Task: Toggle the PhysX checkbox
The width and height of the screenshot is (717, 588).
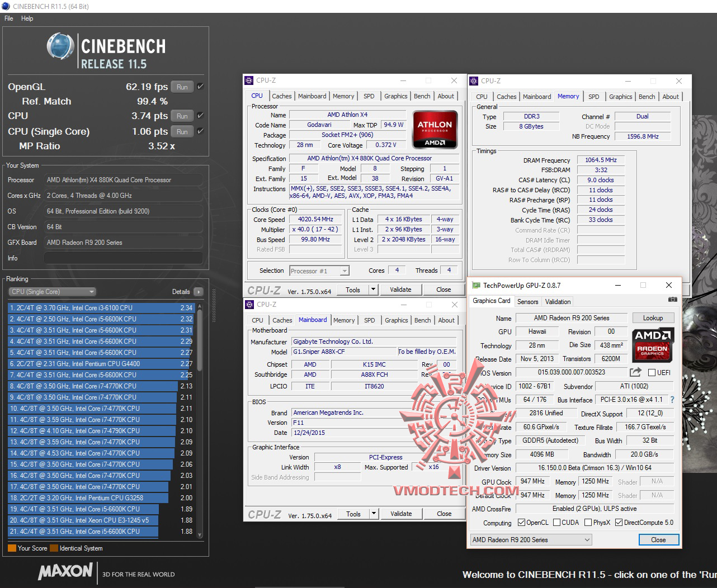Action: click(588, 523)
